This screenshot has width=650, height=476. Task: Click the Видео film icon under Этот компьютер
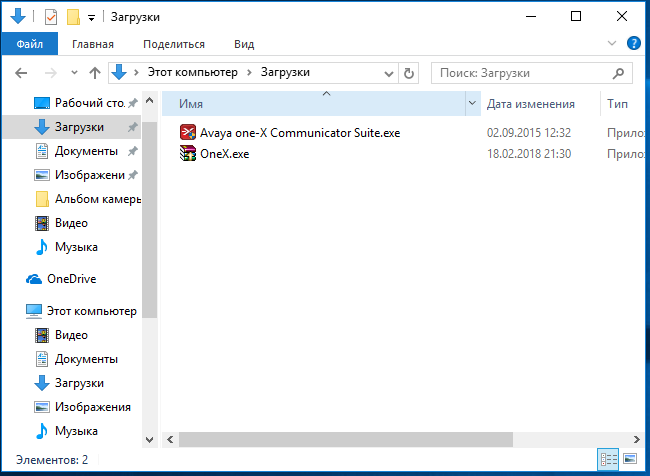(41, 335)
